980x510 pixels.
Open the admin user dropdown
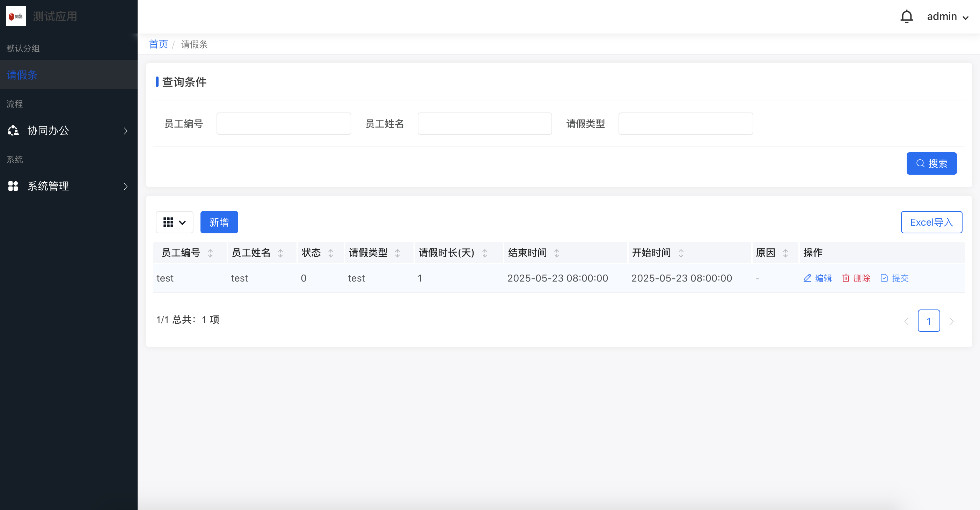[x=948, y=16]
